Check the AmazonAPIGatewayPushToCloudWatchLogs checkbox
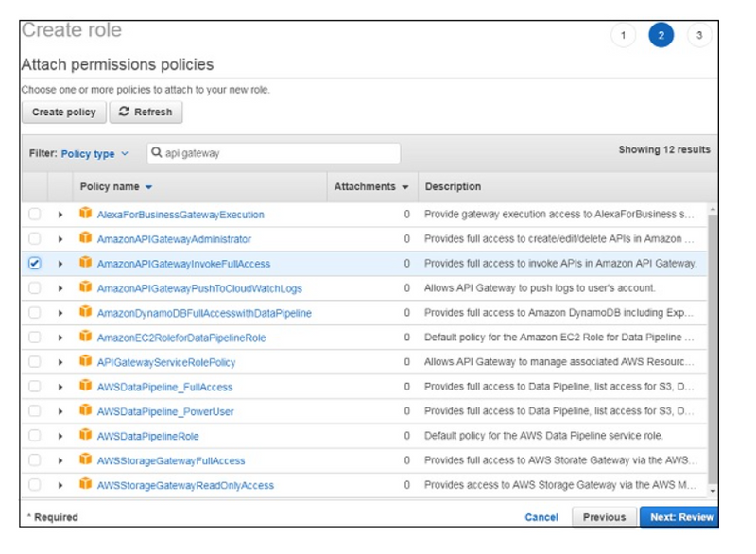Viewport: 756px width, 554px height. (x=35, y=288)
